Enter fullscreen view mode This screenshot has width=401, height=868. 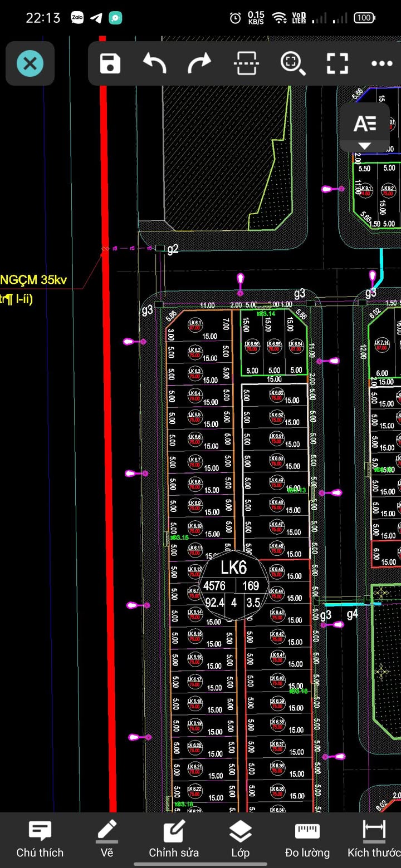click(337, 63)
